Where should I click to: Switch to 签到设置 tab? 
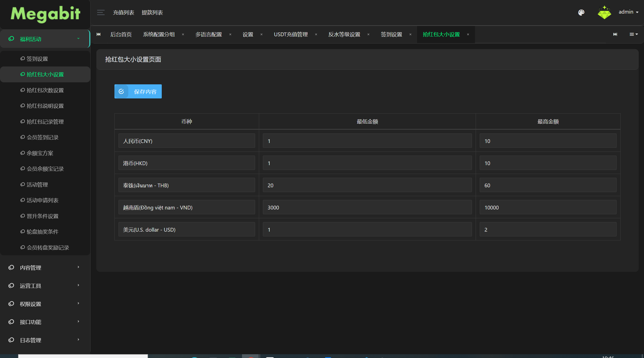(391, 34)
